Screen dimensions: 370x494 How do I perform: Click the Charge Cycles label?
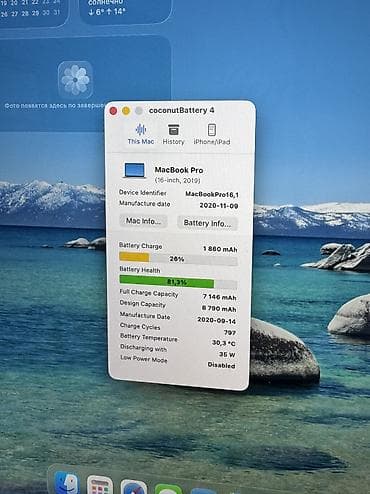click(140, 326)
